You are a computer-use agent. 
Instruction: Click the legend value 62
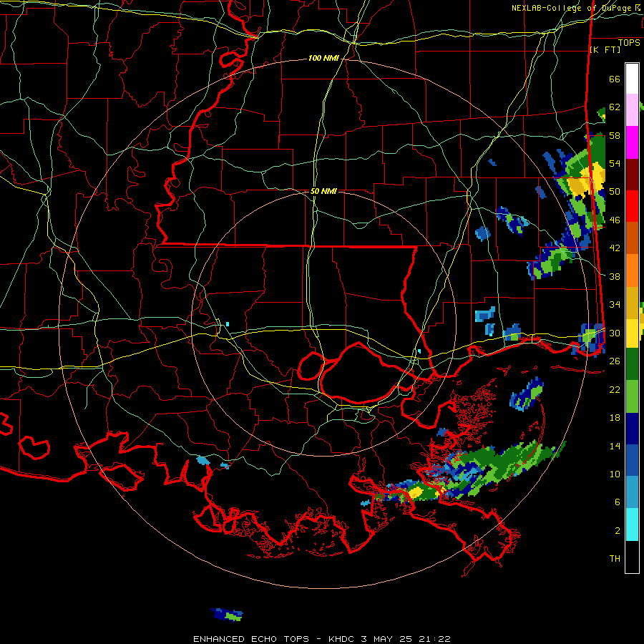[x=615, y=107]
